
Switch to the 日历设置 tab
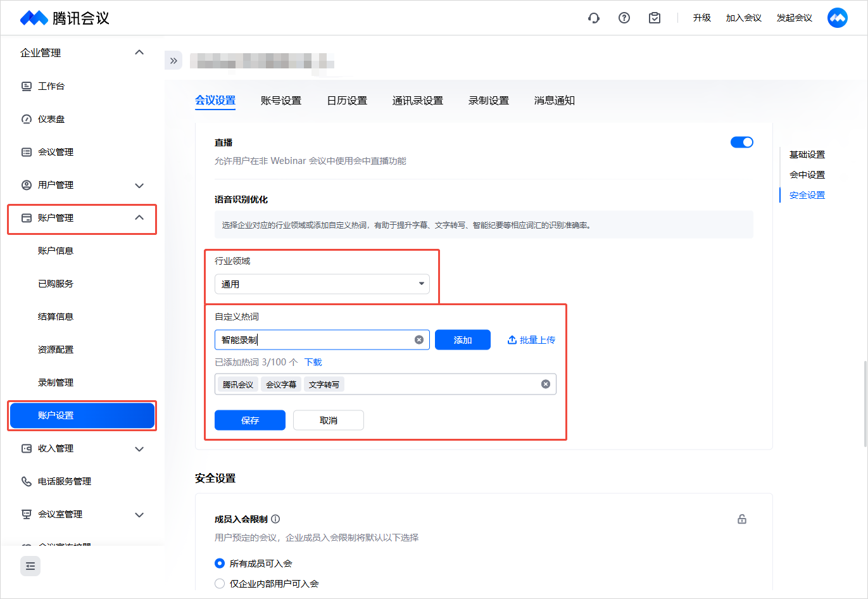tap(347, 101)
